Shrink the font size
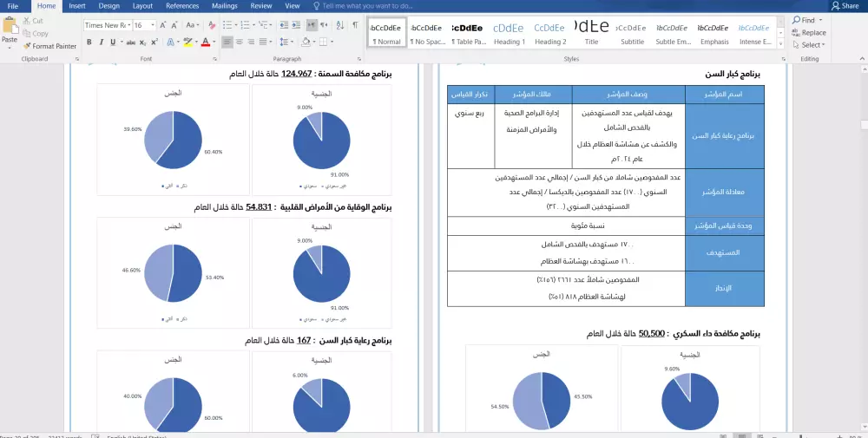The width and height of the screenshot is (868, 438). tap(174, 25)
